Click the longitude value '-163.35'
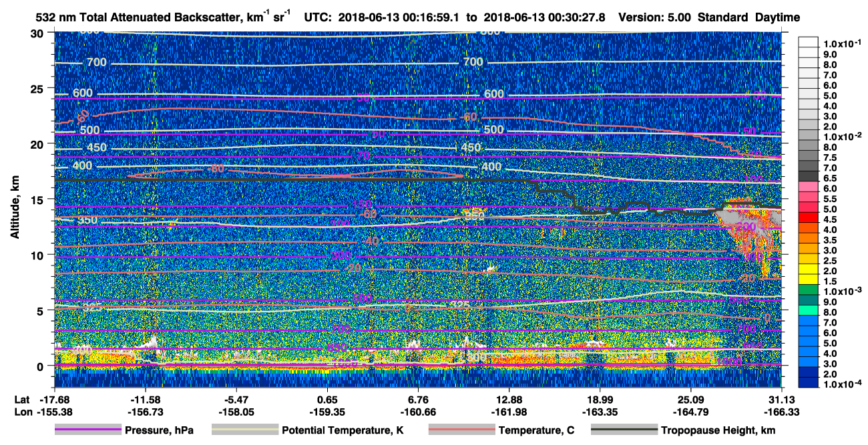Viewport: 868px width, 445px height. (600, 411)
